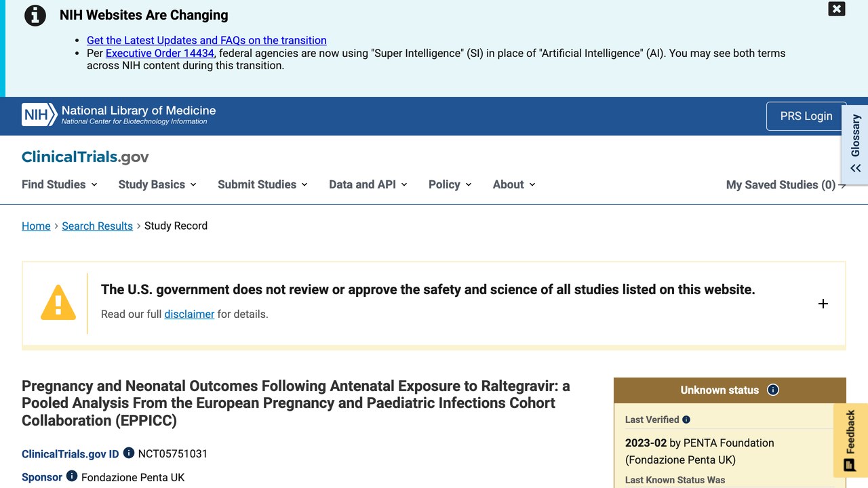
Task: Go to Home breadcrumb
Action: coord(36,226)
